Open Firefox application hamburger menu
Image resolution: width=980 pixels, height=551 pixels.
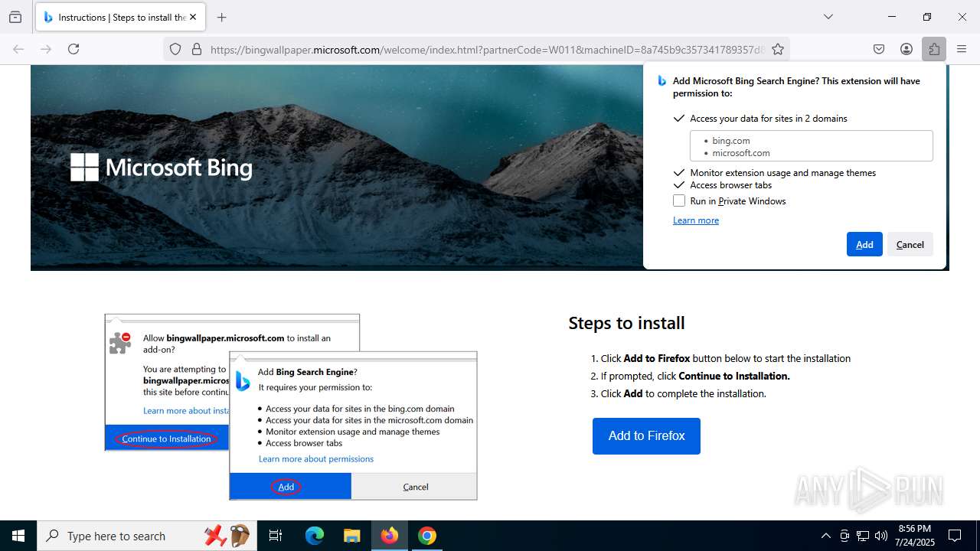pos(962,49)
